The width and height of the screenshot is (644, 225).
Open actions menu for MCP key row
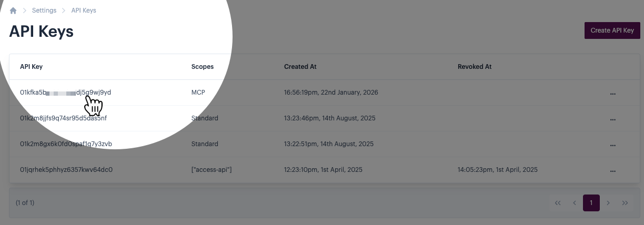[x=612, y=94]
